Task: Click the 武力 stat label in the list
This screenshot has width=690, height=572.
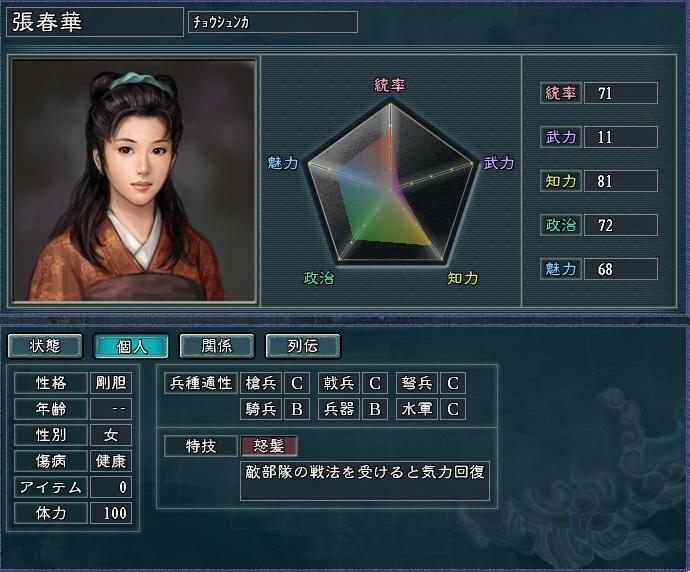Action: click(x=561, y=137)
